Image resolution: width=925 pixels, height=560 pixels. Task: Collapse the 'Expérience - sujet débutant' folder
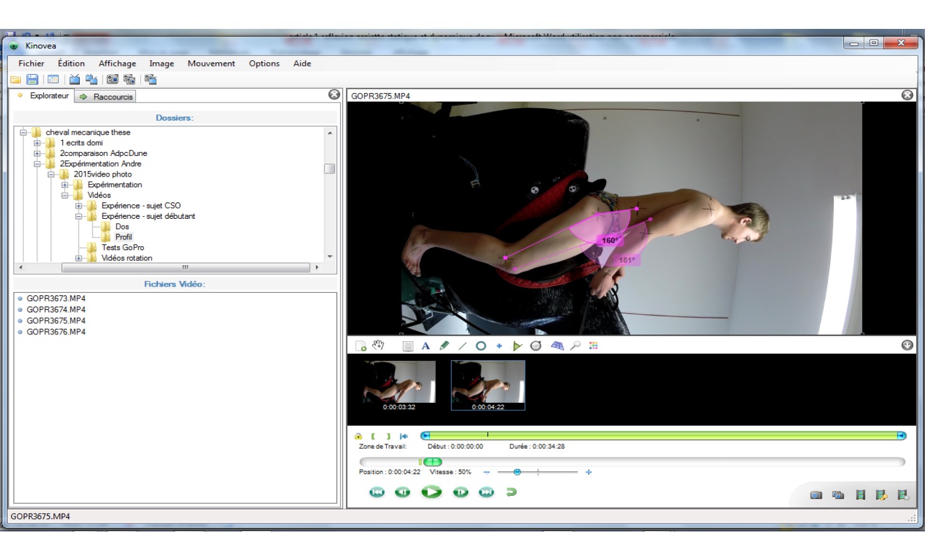pos(79,216)
